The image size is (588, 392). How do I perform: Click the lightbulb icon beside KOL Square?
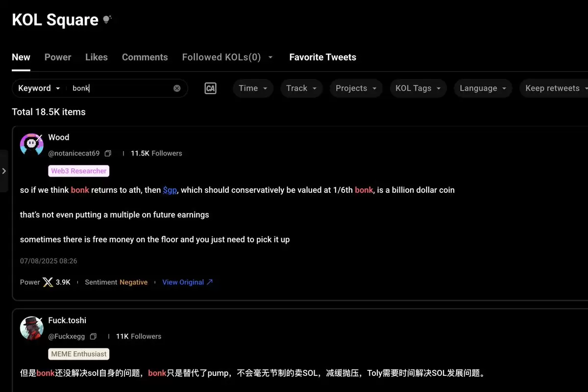[107, 20]
